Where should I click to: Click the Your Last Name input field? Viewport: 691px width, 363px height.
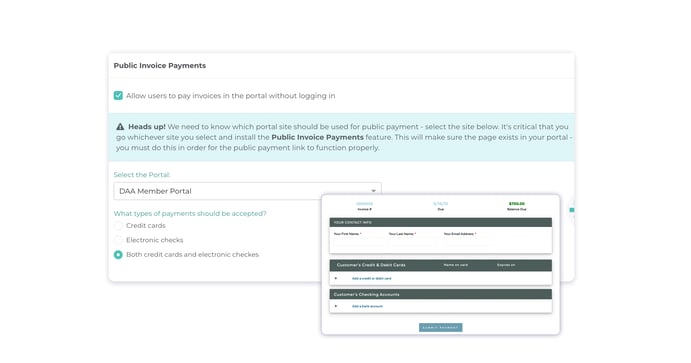coord(413,241)
